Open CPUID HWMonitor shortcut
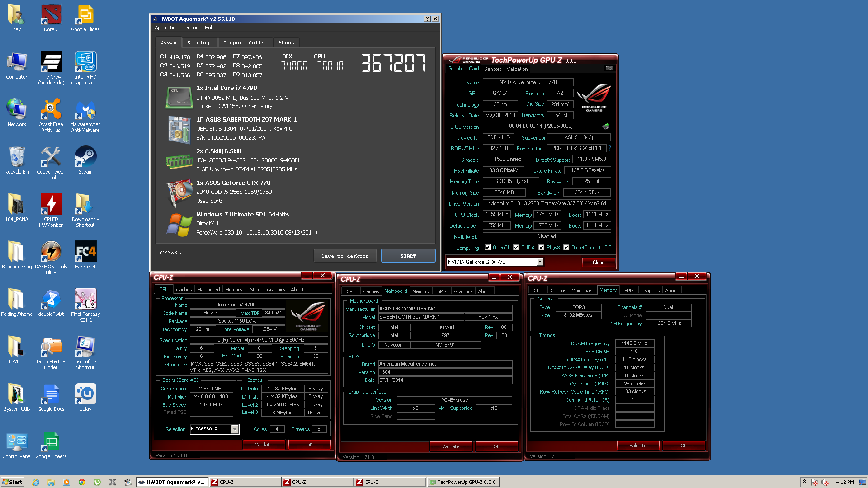Viewport: 868px width, 488px height. tap(51, 210)
